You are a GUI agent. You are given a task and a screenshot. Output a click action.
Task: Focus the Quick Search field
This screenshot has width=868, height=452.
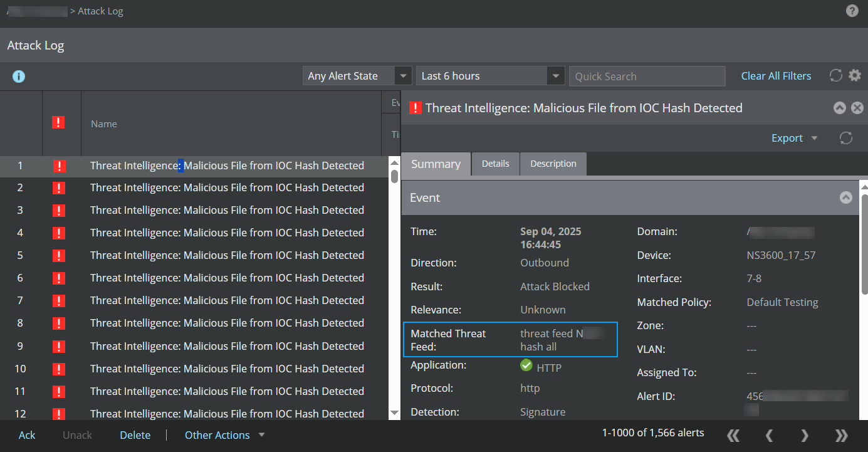647,76
